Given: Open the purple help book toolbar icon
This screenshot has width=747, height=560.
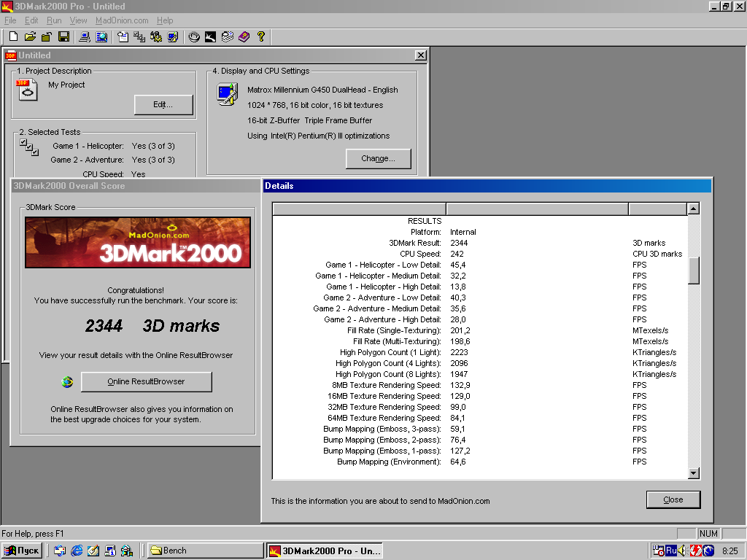Looking at the screenshot, I should (x=244, y=36).
